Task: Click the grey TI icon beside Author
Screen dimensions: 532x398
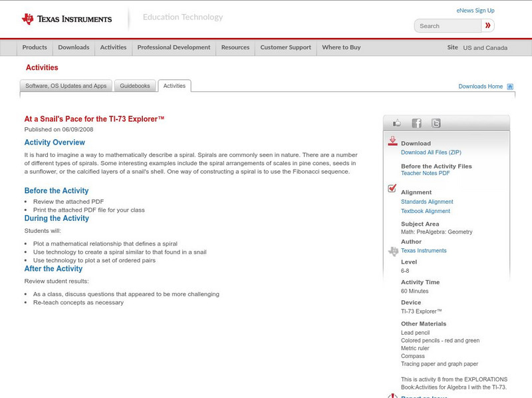Action: [393, 252]
